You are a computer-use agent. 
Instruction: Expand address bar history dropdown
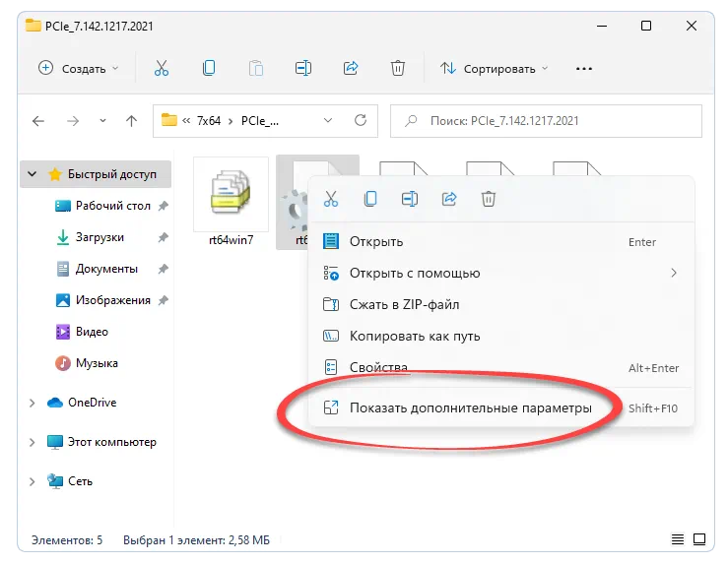coord(328,121)
